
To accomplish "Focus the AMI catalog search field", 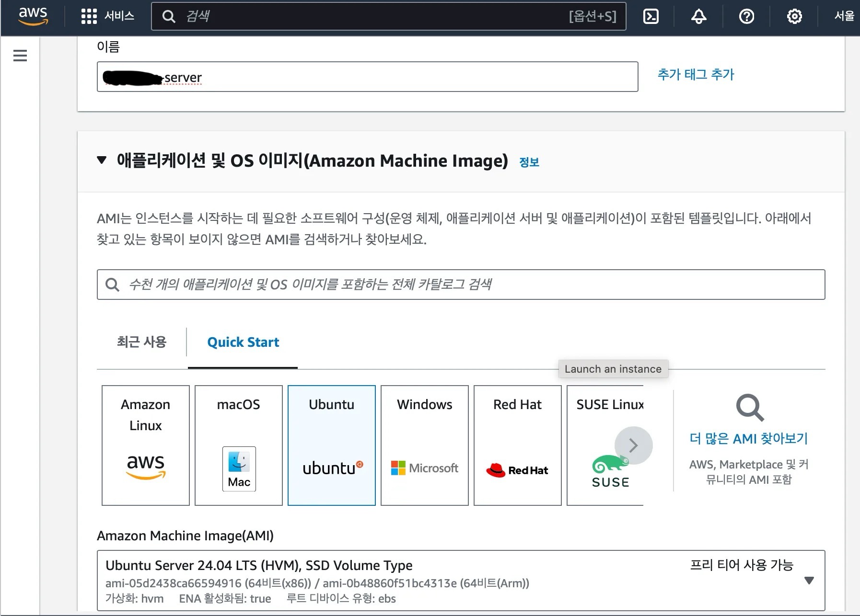I will tap(461, 285).
